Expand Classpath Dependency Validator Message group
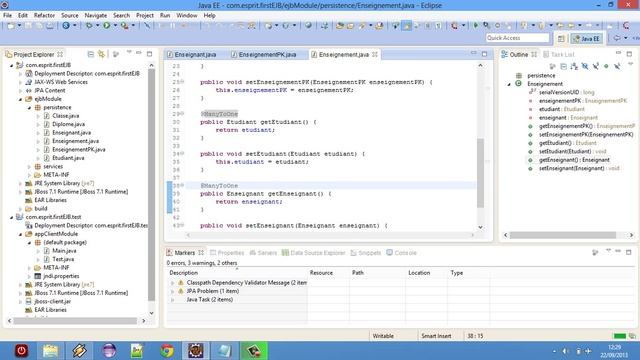The height and width of the screenshot is (360, 640). pyautogui.click(x=173, y=283)
